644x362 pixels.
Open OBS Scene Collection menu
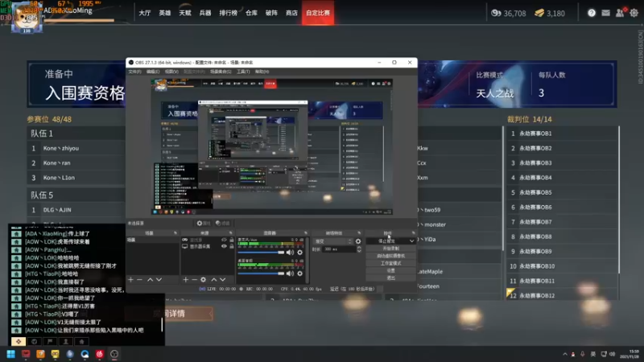click(x=221, y=72)
